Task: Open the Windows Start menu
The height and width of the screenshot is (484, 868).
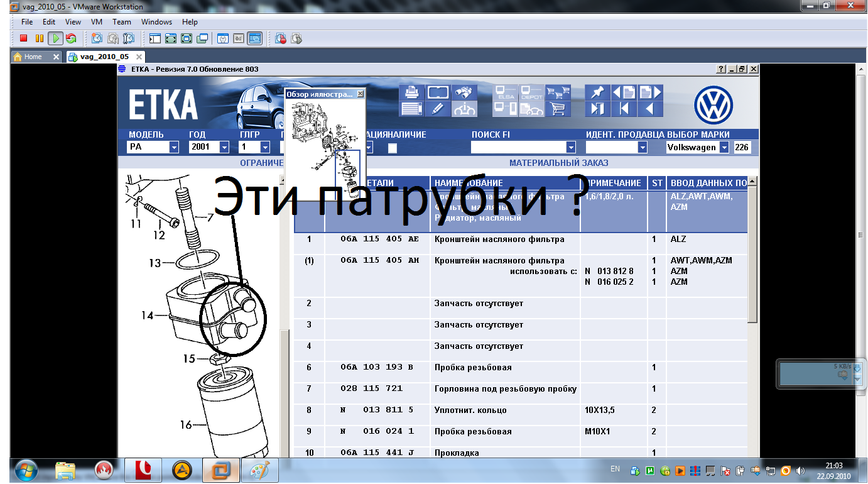Action: (26, 470)
